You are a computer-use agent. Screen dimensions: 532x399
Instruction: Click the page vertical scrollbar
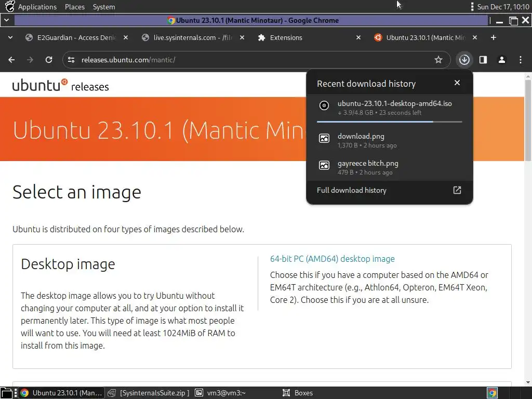click(528, 120)
